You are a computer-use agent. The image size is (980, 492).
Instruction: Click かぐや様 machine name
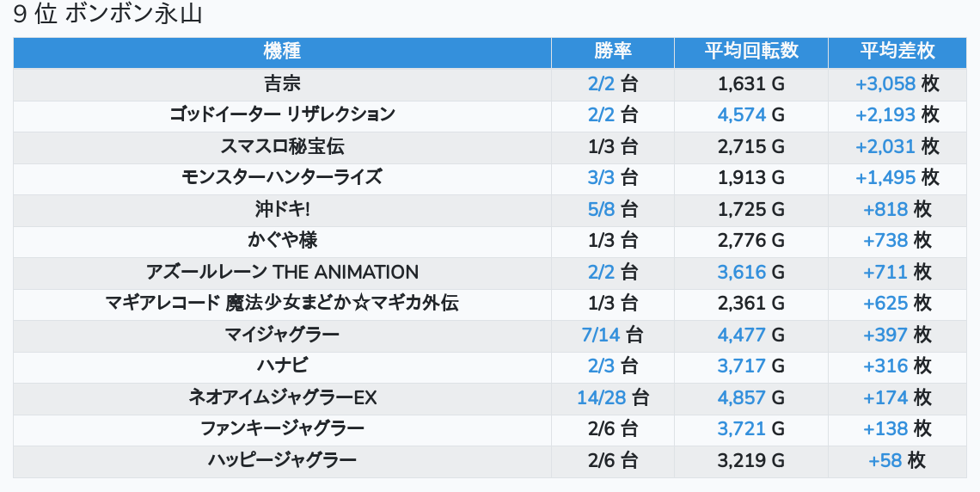coord(282,240)
